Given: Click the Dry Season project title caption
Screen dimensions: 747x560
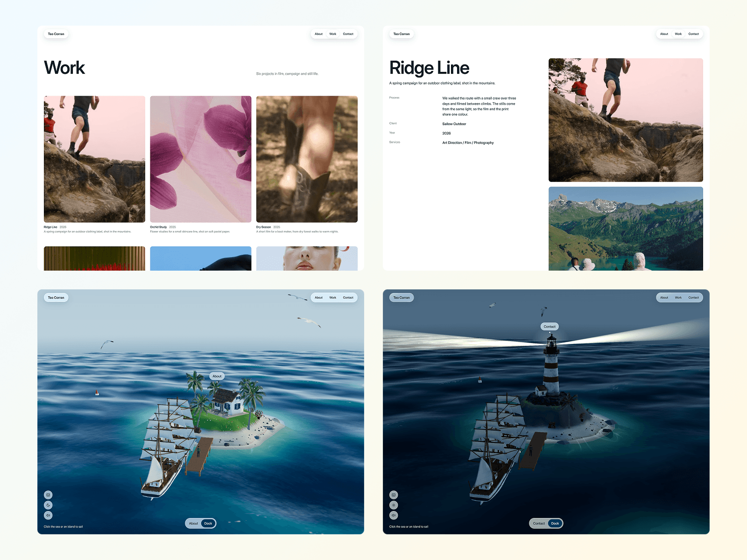Looking at the screenshot, I should [x=264, y=227].
